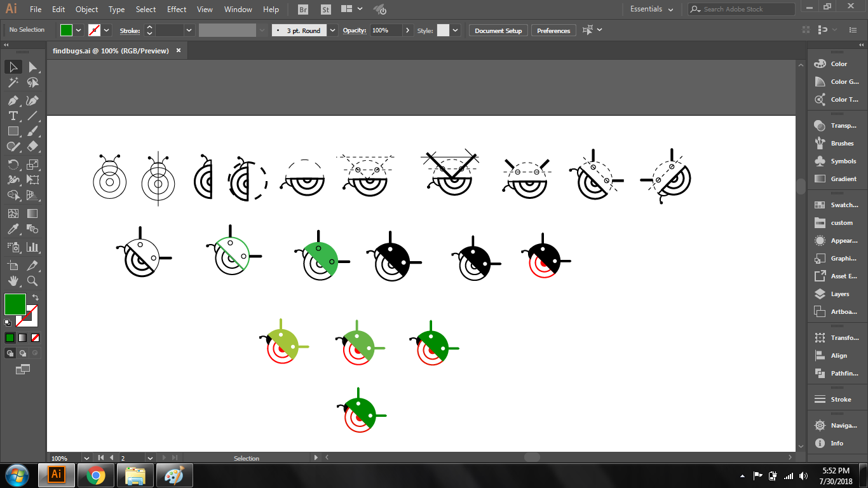The height and width of the screenshot is (488, 868).
Task: Select the Gradient tool
Action: [x=32, y=214]
